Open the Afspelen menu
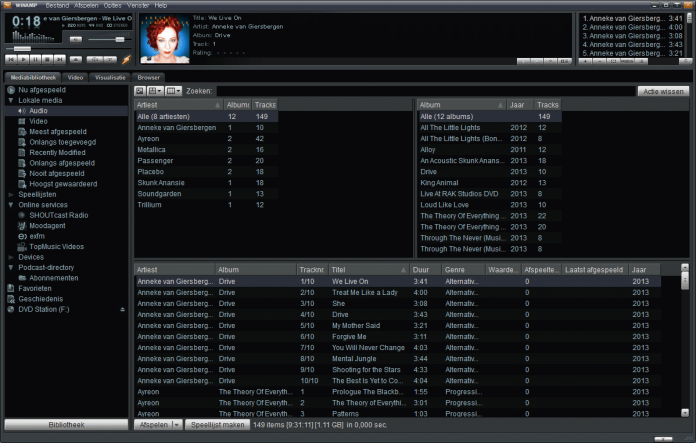This screenshot has height=443, width=696. (86, 5)
